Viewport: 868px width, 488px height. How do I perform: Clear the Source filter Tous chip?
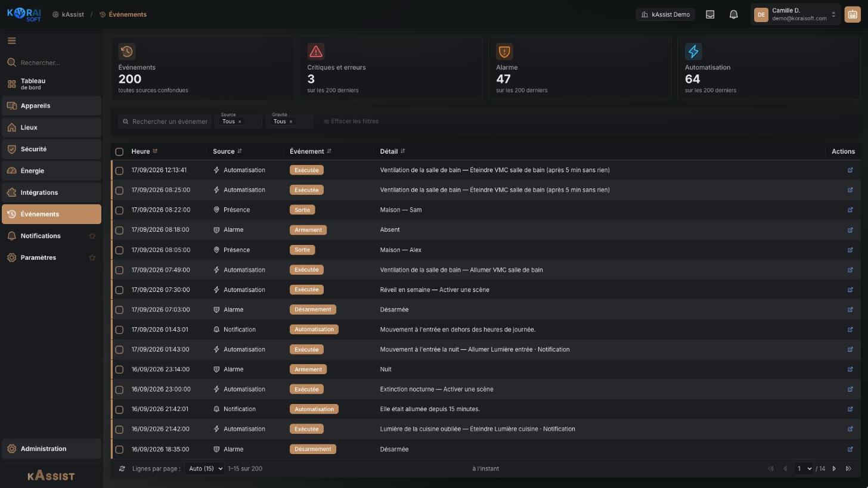[x=240, y=122]
